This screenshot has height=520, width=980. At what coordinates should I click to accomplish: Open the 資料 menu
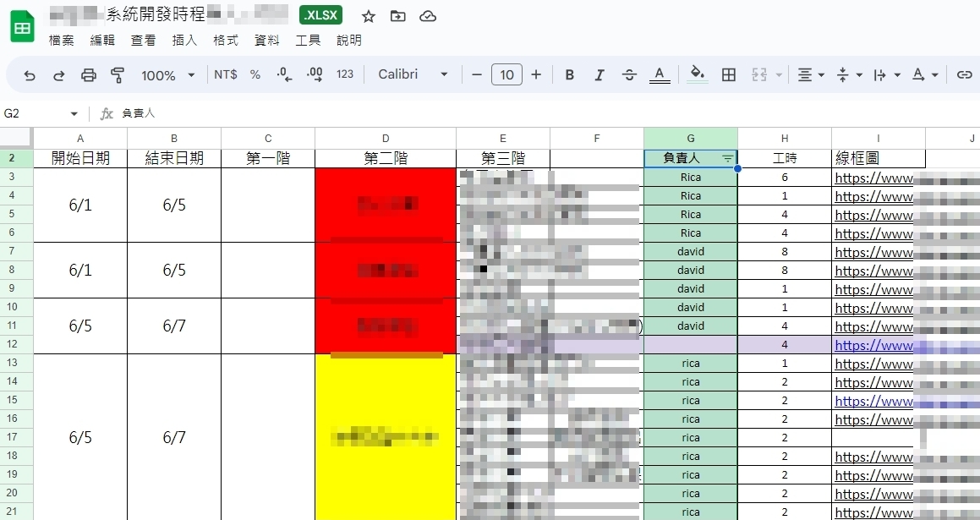point(267,41)
